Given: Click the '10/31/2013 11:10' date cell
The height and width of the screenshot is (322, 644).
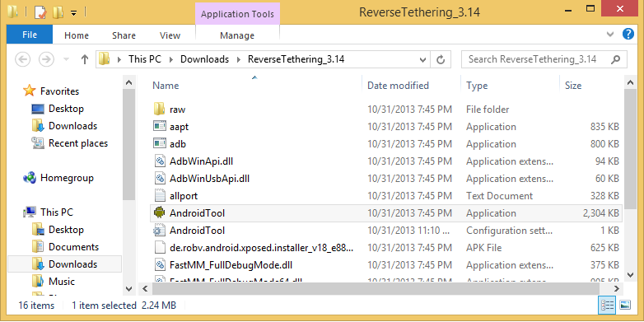Looking at the screenshot, I should click(409, 231).
